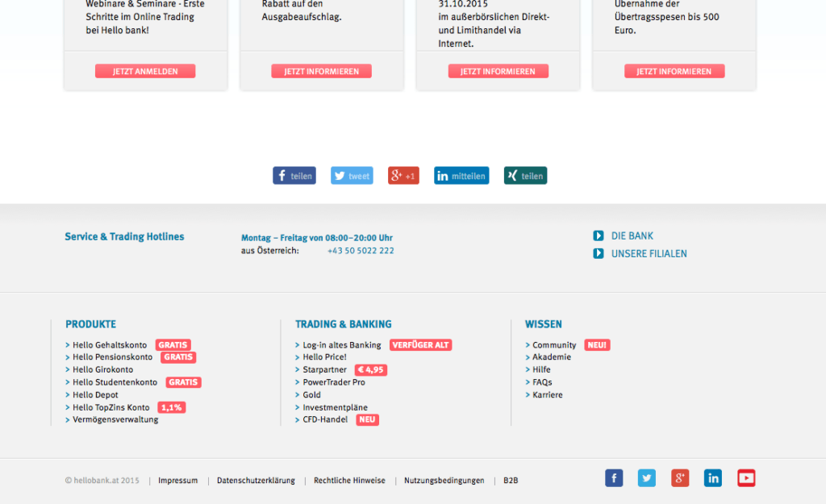The image size is (826, 504).
Task: Share page via Facebook teilen button
Action: 294,175
